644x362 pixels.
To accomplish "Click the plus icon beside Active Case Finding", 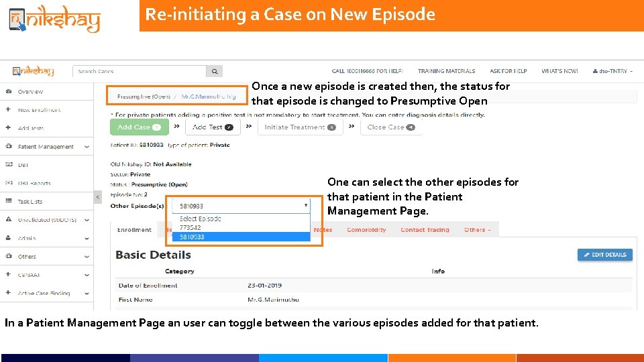I will tap(8, 293).
